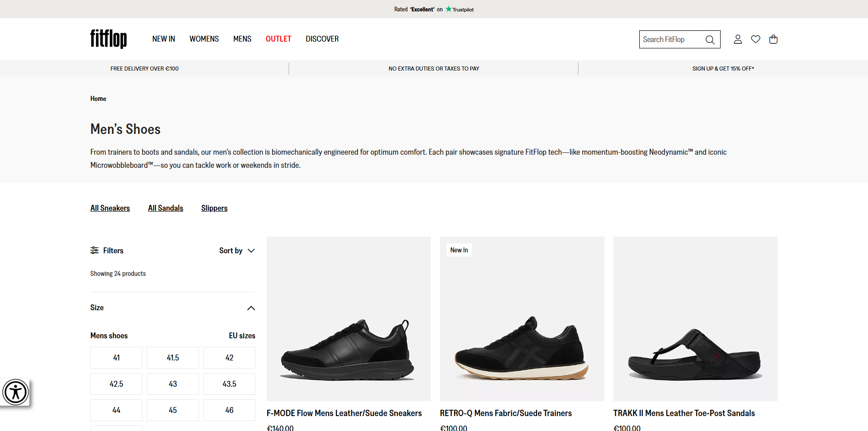The width and height of the screenshot is (868, 431).
Task: Click the New In badge
Action: click(459, 250)
